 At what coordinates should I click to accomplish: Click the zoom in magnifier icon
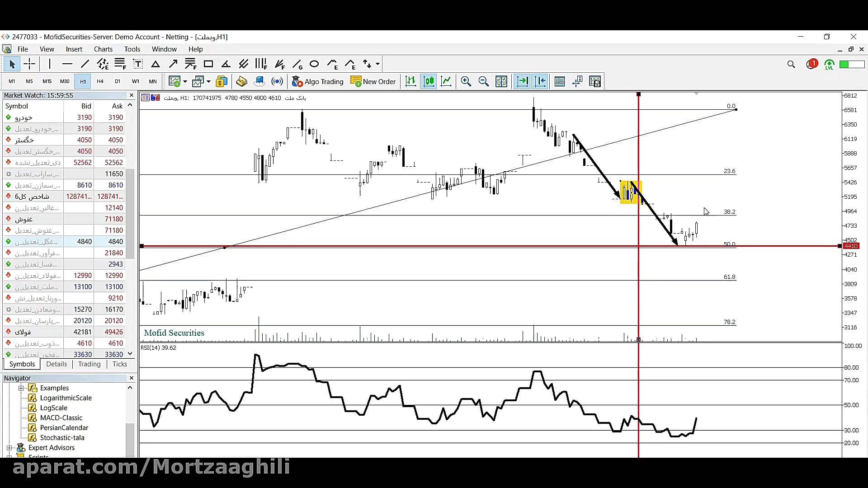[x=466, y=81]
